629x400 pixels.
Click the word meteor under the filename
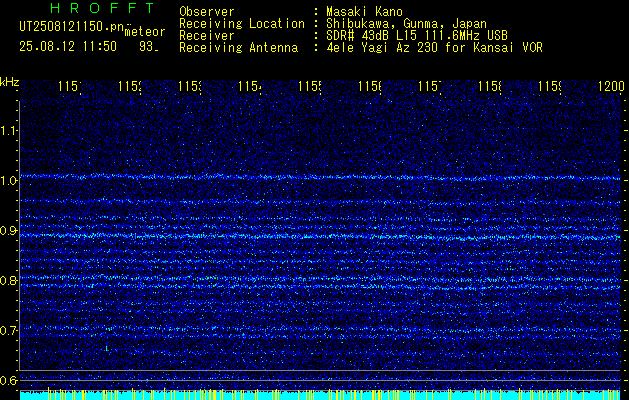click(x=145, y=32)
